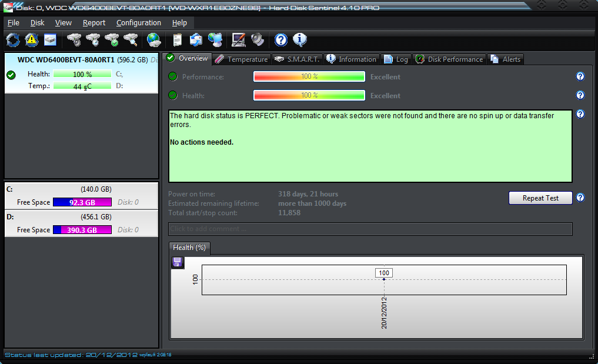Click the globe with disk toolbar icon
This screenshot has height=364, width=598.
tap(153, 39)
